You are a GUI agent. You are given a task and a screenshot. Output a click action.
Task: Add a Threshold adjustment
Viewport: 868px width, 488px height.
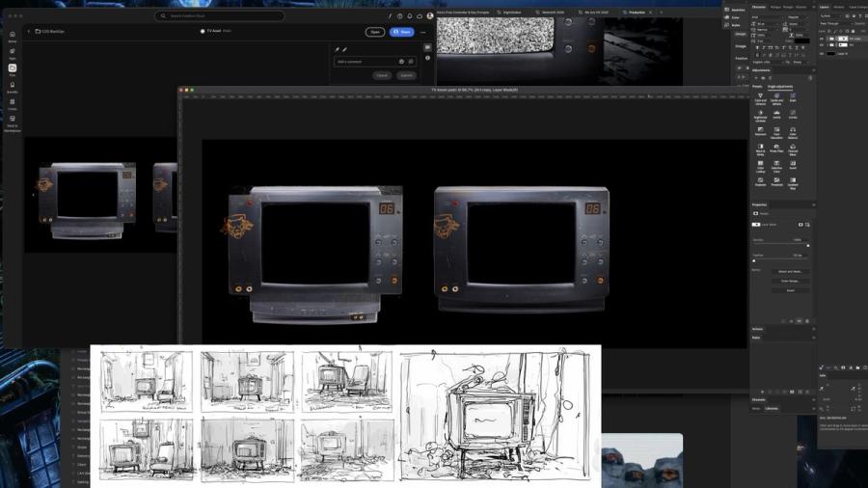[x=776, y=181]
